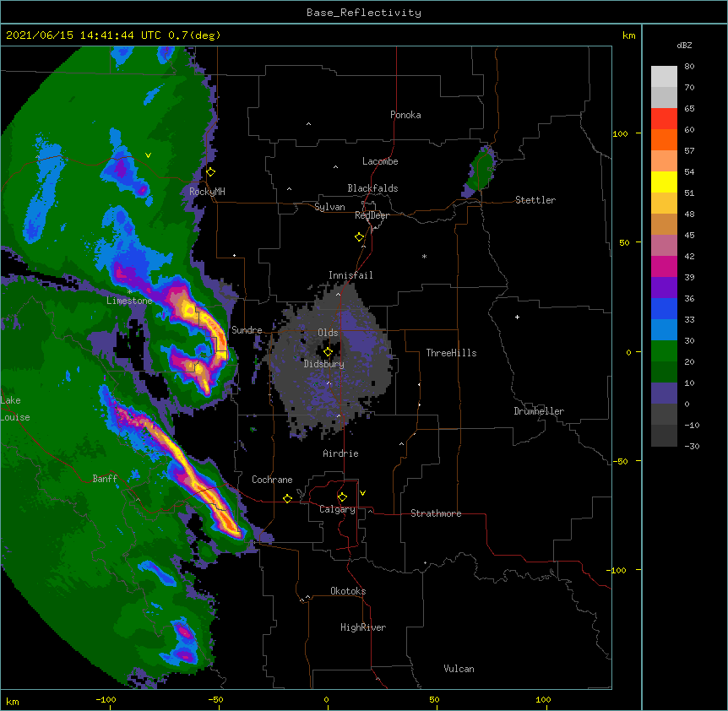Pick the bright green 20-30 dBZ legend swatch
This screenshot has height=711, width=728.
(x=664, y=351)
